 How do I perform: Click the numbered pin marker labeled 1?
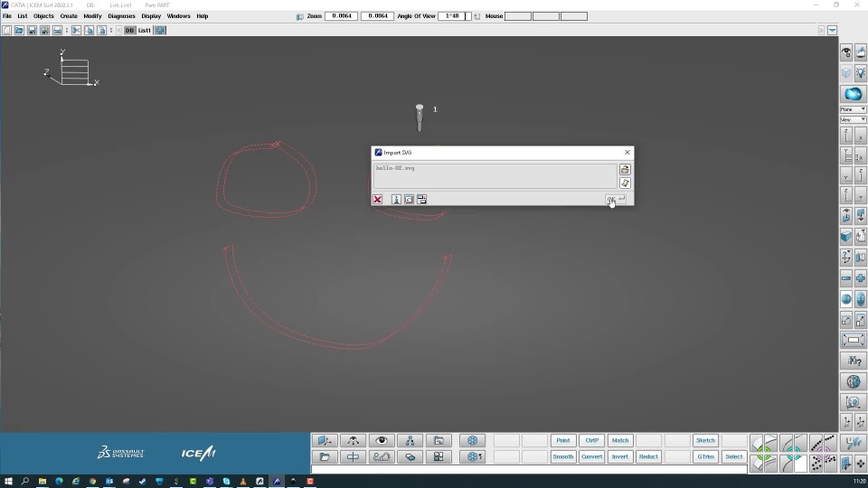point(420,117)
